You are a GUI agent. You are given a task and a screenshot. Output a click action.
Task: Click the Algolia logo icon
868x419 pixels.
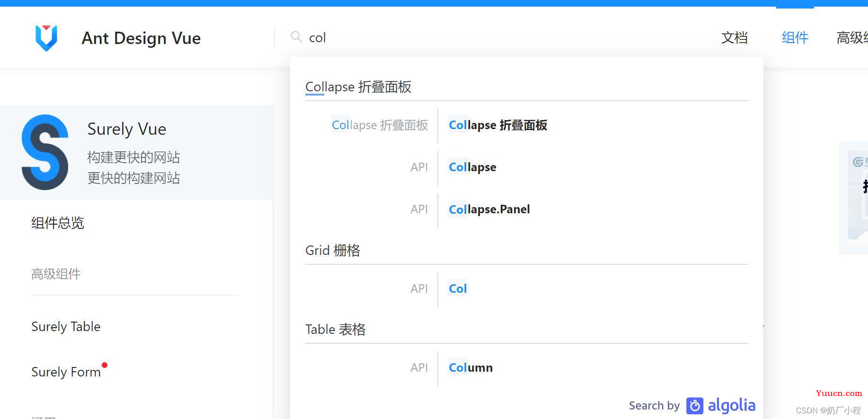pyautogui.click(x=695, y=406)
